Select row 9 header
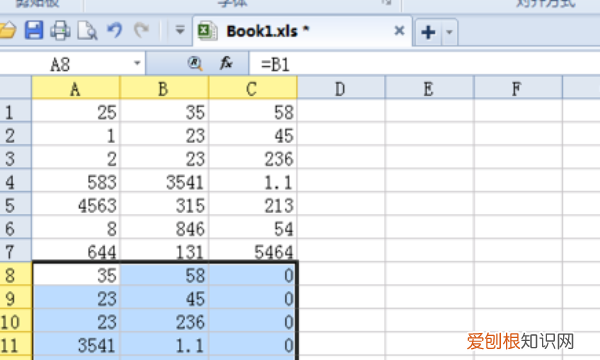The height and width of the screenshot is (360, 600). tap(15, 298)
